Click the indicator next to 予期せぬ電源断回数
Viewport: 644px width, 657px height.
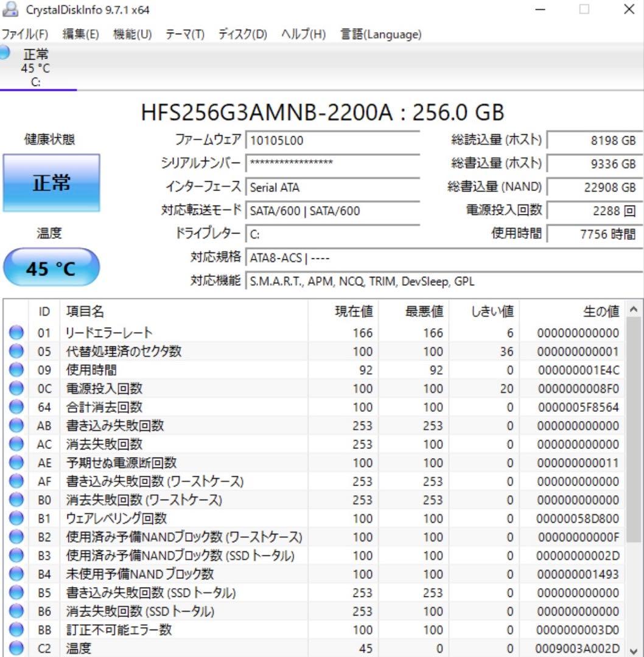coord(16,462)
